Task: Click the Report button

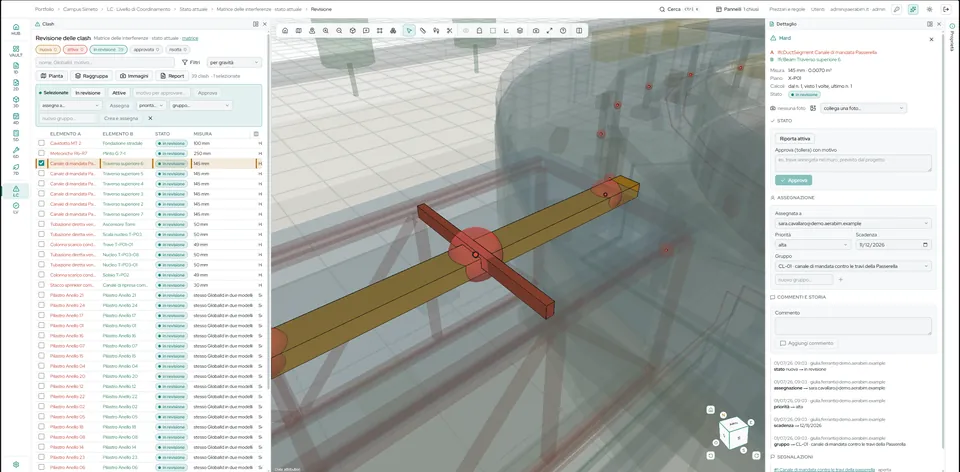Action: pos(171,76)
